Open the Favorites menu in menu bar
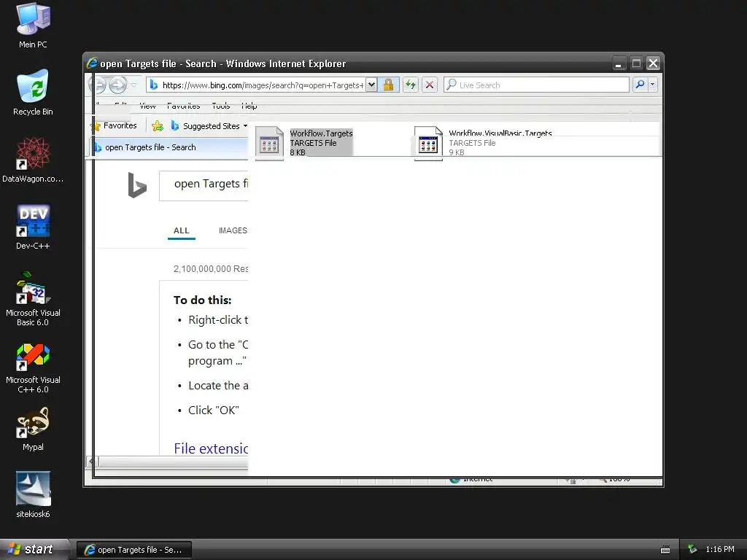747x560 pixels. pos(183,106)
